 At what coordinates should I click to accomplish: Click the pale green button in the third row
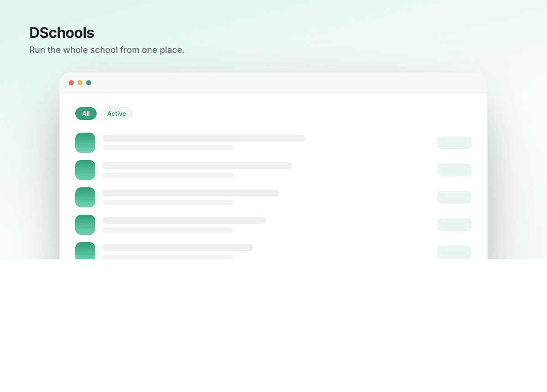pos(454,197)
